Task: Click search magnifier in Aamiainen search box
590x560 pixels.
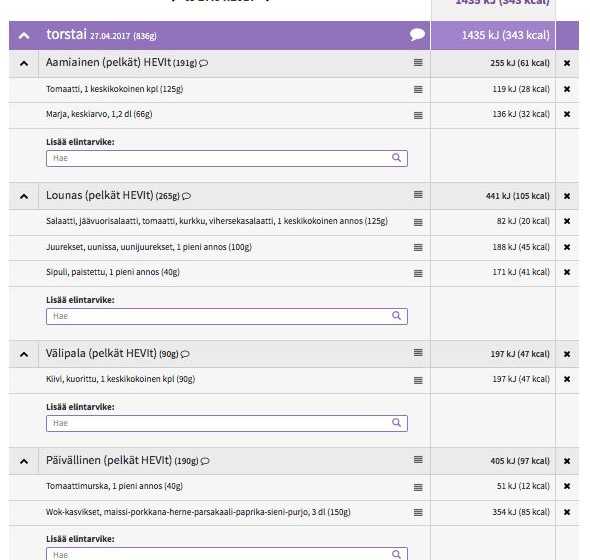Action: click(397, 158)
